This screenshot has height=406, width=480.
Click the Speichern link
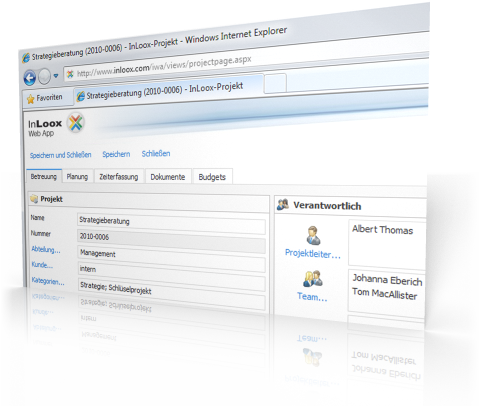(116, 154)
